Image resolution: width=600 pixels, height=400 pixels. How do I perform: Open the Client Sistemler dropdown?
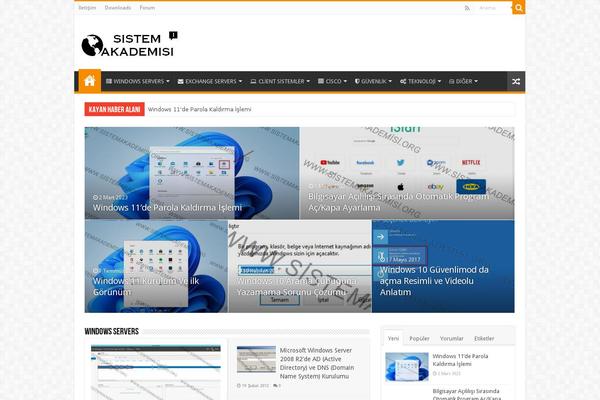[280, 81]
